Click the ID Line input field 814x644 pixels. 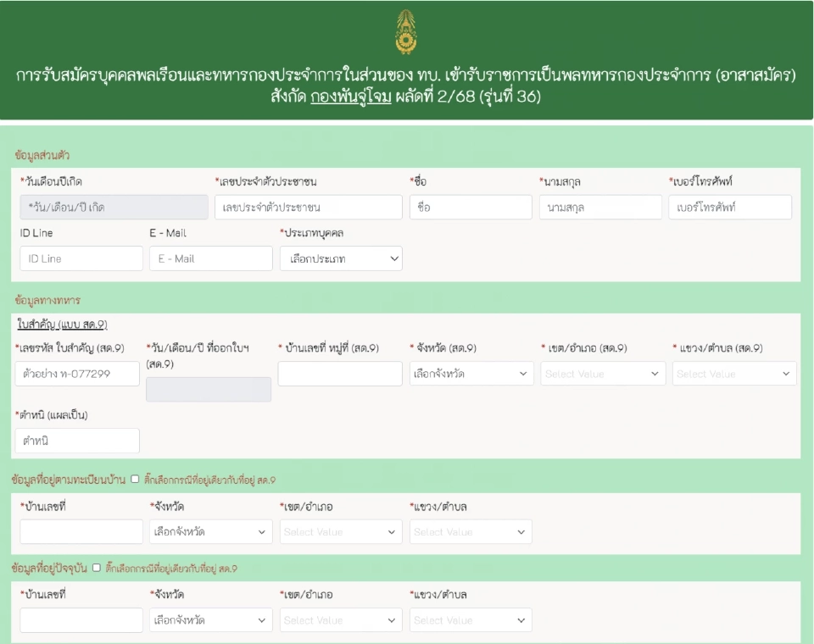81,258
